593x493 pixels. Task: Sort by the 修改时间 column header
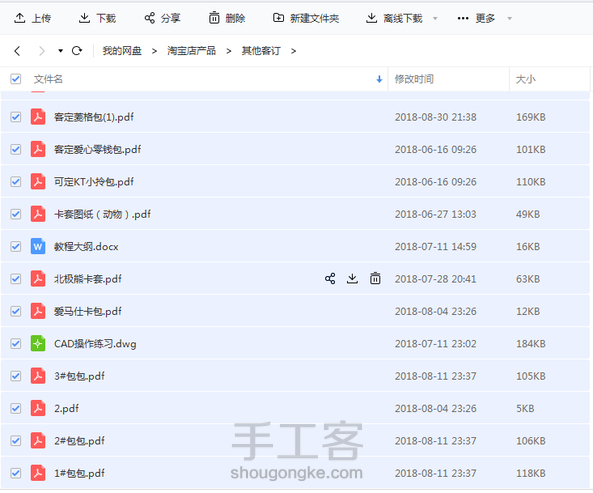point(414,79)
